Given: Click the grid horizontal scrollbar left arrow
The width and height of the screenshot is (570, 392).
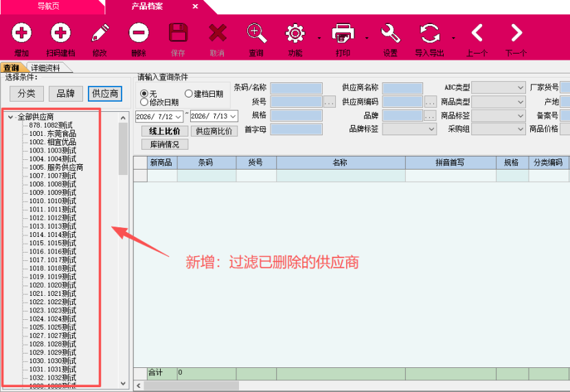Looking at the screenshot, I should coord(139,385).
